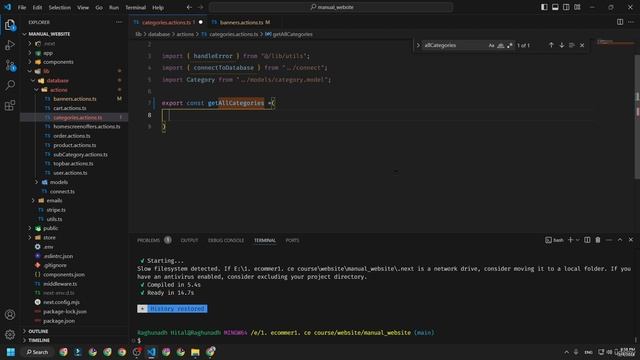
Task: Toggle Use Regular Expression in find widget
Action: [x=509, y=45]
